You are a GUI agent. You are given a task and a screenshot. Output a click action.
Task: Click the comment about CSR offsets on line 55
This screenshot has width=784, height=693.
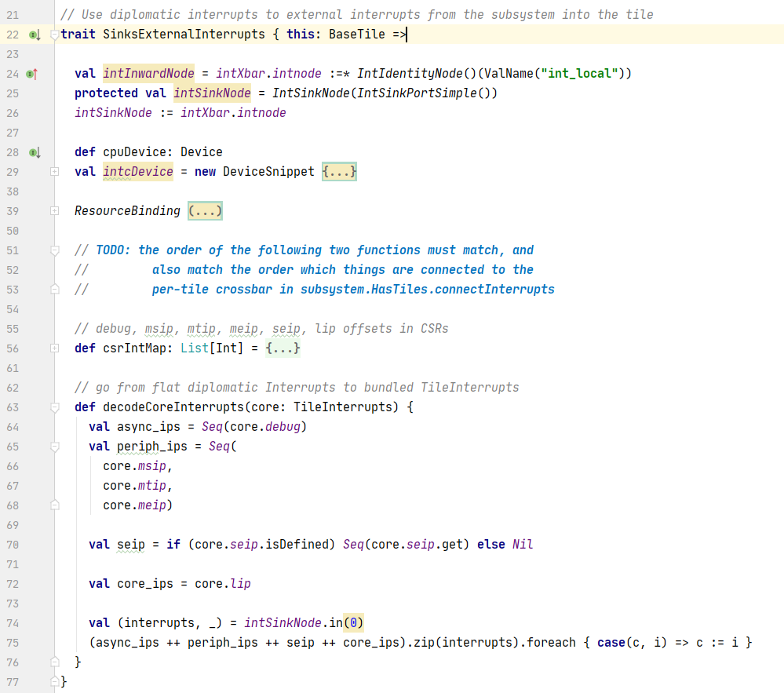pos(261,329)
